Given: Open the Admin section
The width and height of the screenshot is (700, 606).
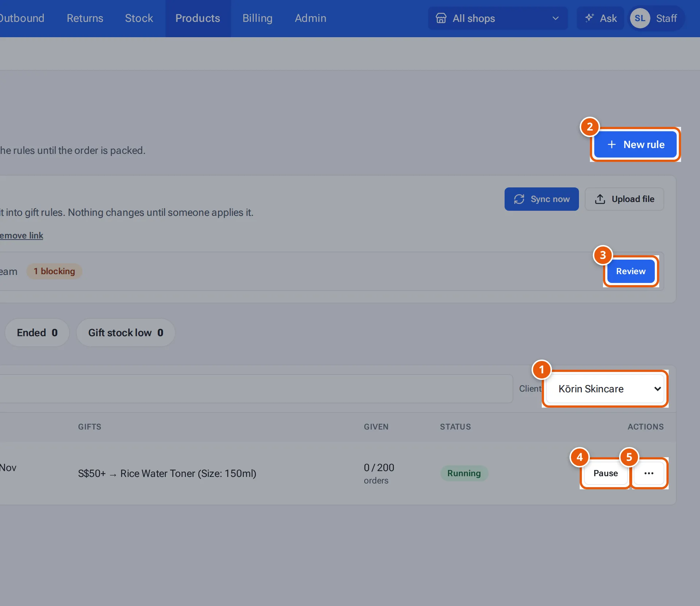Looking at the screenshot, I should pyautogui.click(x=311, y=18).
